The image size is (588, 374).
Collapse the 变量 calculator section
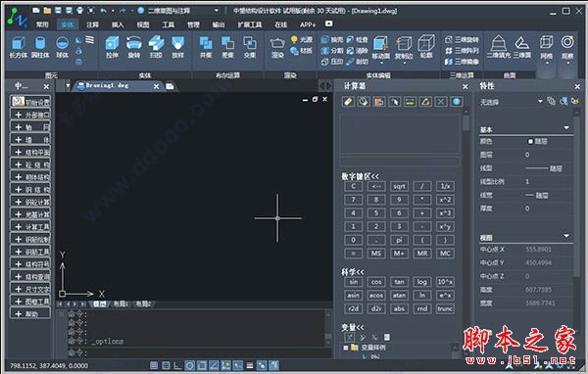pyautogui.click(x=352, y=327)
